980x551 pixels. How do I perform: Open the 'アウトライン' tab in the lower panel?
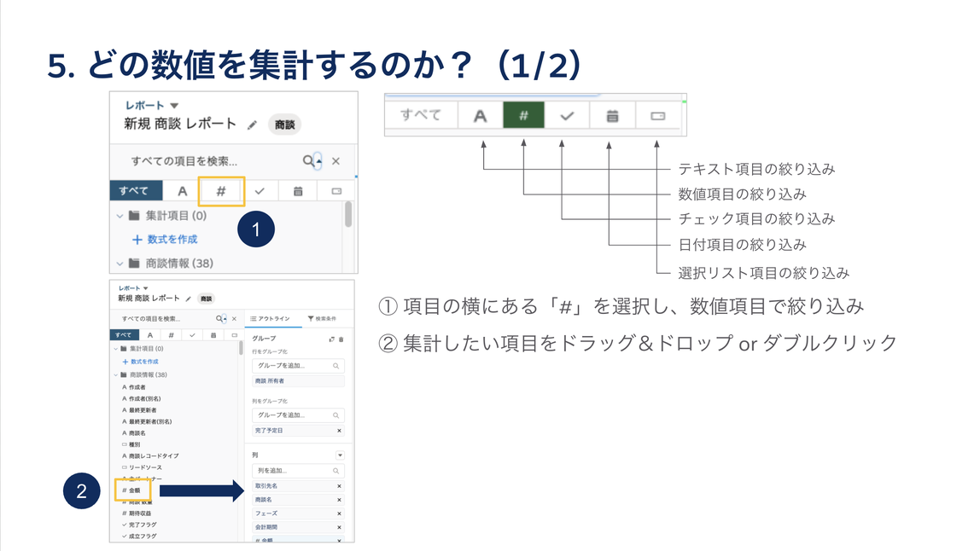tap(270, 319)
